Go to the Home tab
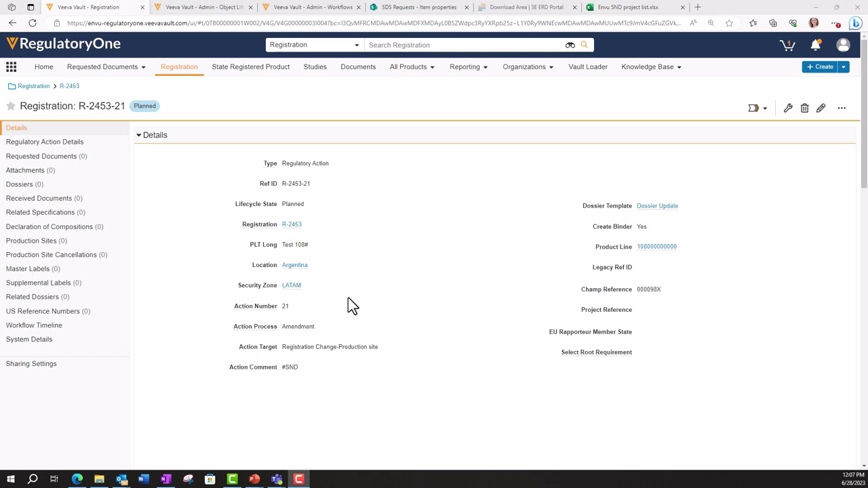Image resolution: width=868 pixels, height=488 pixels. coord(43,67)
